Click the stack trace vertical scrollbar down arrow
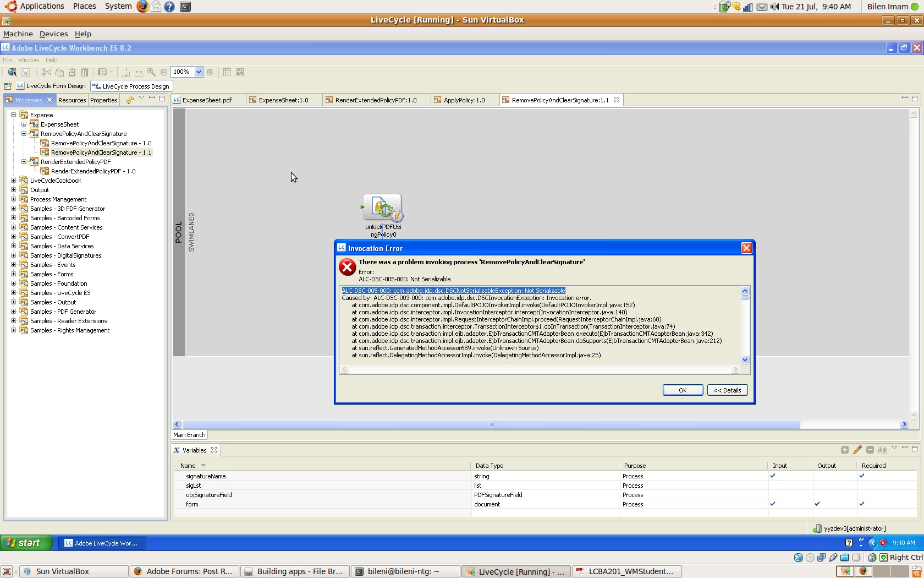The height and width of the screenshot is (578, 924). [745, 360]
